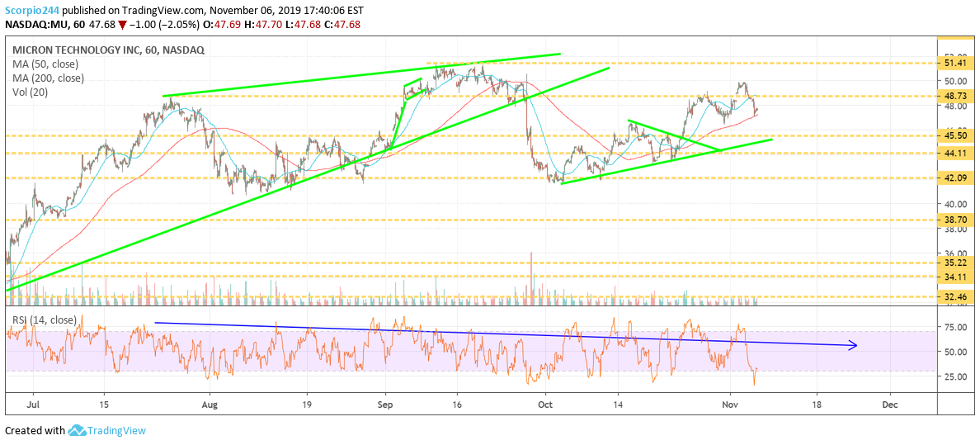This screenshot has height=445, width=980.
Task: Click the 38.70 price level label
Action: (954, 220)
